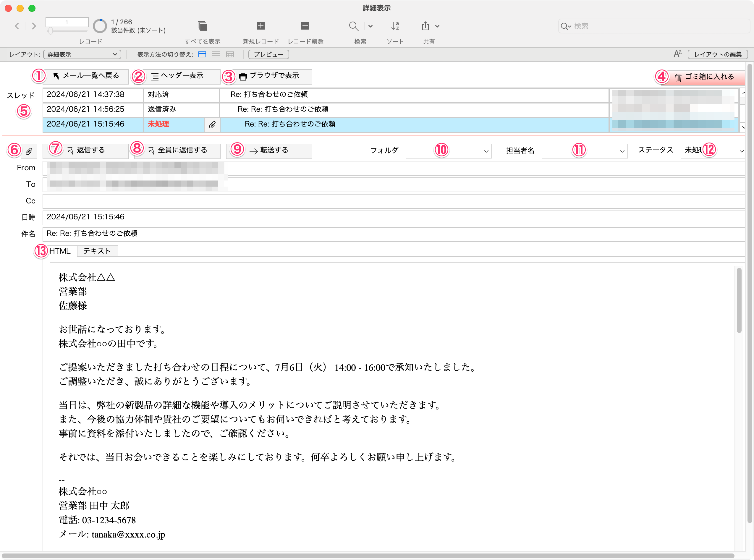Open the ステータス dropdown
This screenshot has height=560, width=754.
click(713, 151)
